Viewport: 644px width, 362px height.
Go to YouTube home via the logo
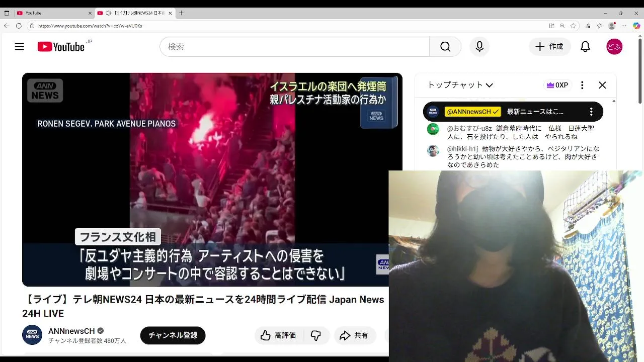point(61,47)
